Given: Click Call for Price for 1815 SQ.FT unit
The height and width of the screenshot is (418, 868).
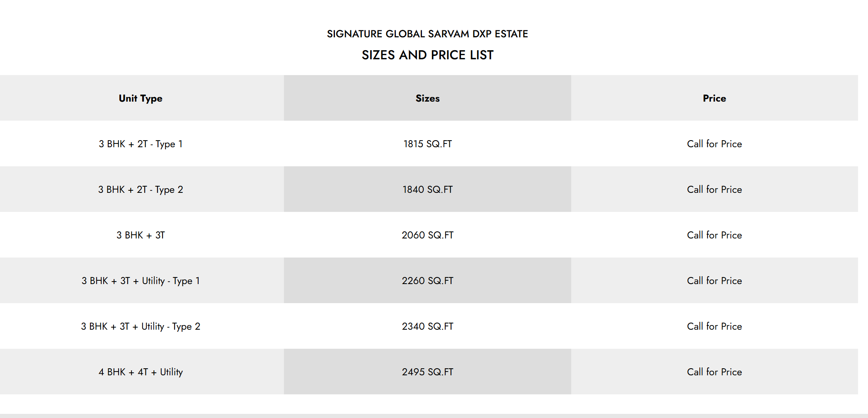Looking at the screenshot, I should point(714,144).
